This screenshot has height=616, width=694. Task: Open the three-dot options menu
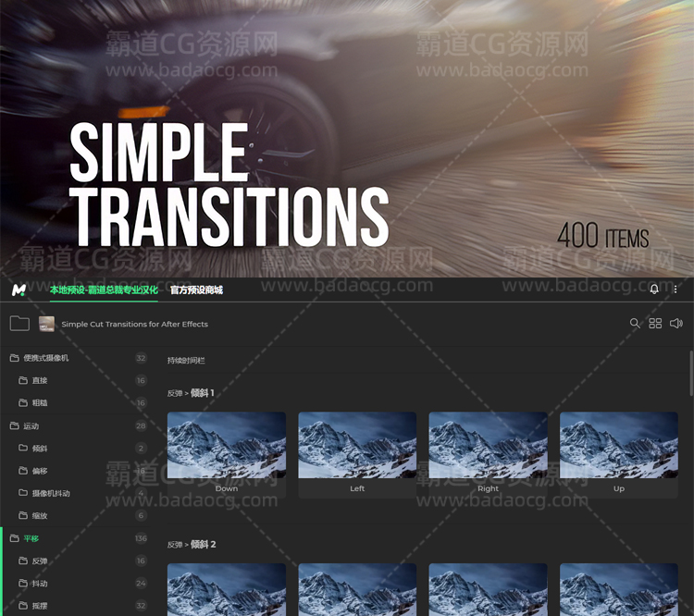tap(675, 289)
